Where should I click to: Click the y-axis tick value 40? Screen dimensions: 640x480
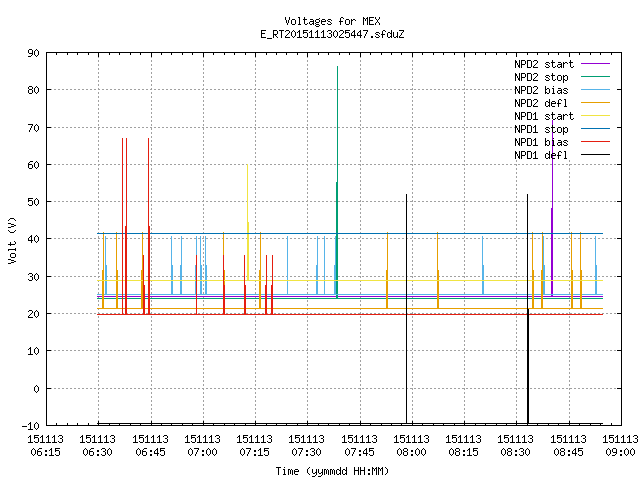[x=33, y=239]
